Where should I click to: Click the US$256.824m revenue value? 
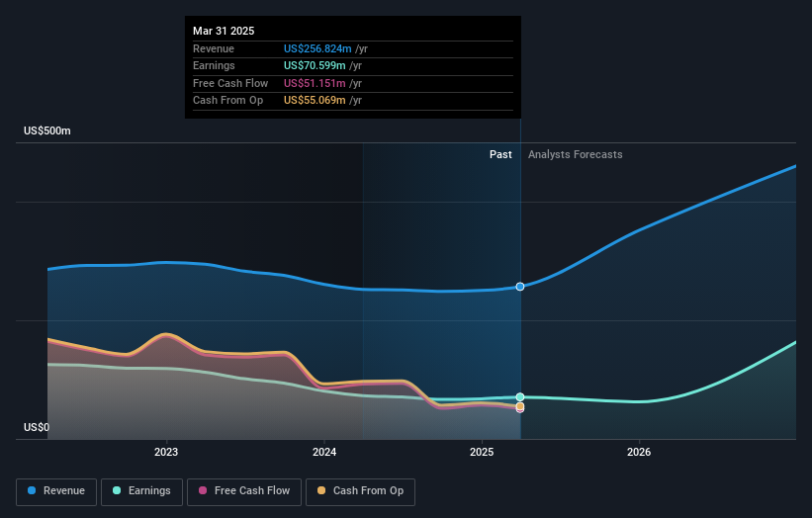coord(317,48)
